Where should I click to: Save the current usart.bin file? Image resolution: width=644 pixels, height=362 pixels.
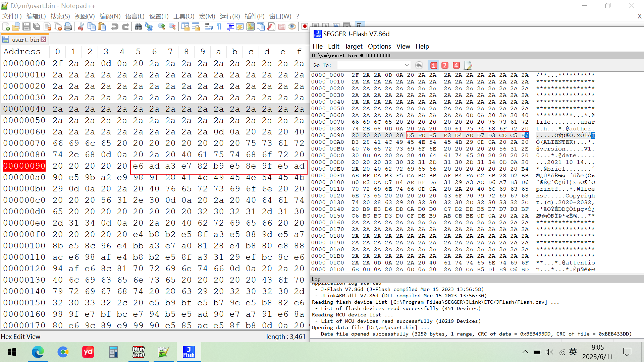(x=26, y=26)
